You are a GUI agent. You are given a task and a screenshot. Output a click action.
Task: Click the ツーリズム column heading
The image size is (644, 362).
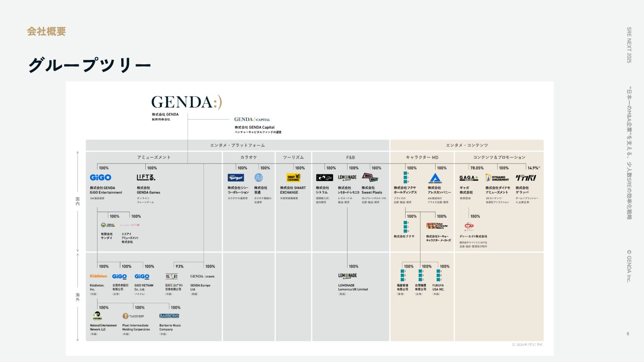pyautogui.click(x=293, y=157)
